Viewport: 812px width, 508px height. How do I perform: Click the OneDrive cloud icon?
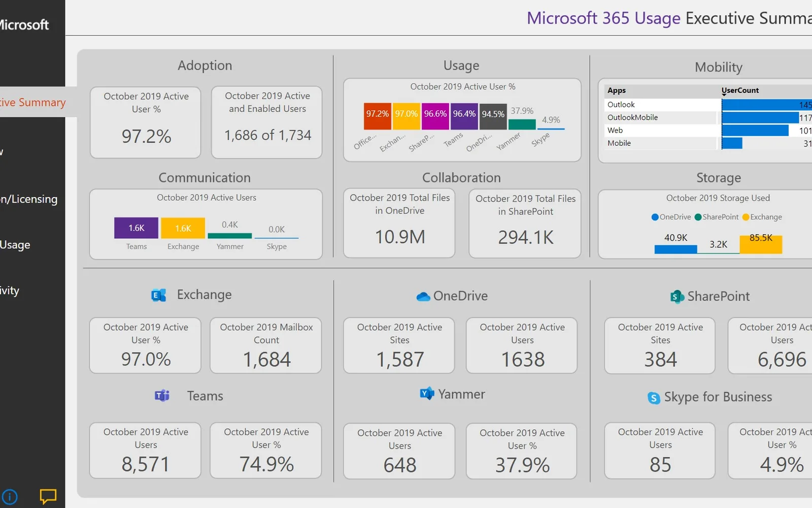423,296
